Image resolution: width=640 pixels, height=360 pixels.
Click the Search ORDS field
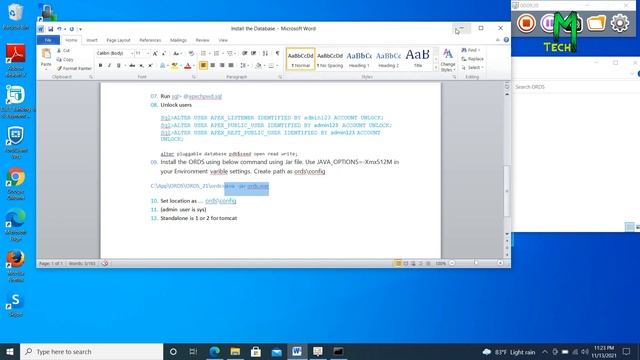571,87
